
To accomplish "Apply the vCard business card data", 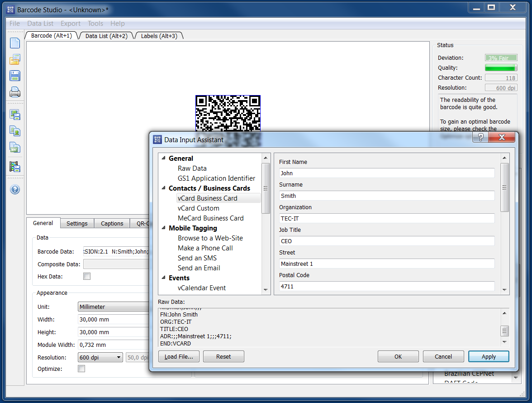I will 489,356.
